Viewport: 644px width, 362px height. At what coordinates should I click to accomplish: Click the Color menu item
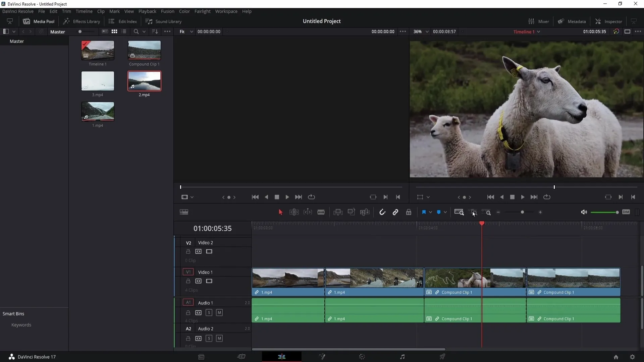(x=184, y=11)
